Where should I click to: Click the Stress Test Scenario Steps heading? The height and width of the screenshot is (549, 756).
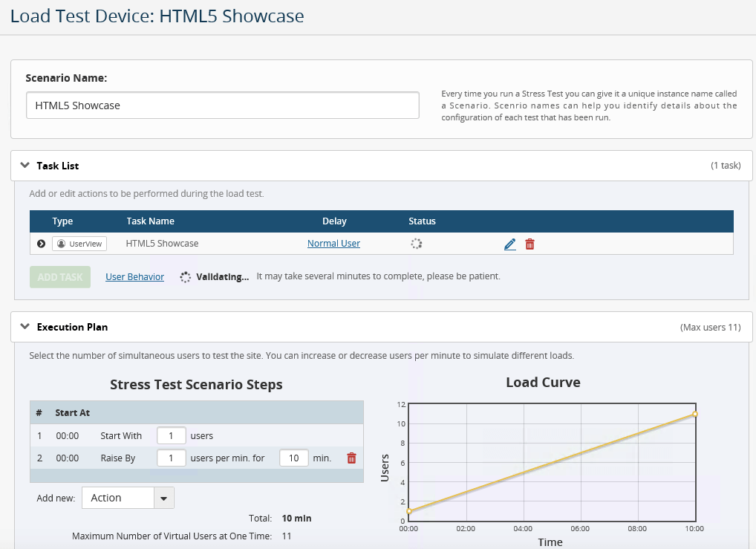[x=196, y=385]
